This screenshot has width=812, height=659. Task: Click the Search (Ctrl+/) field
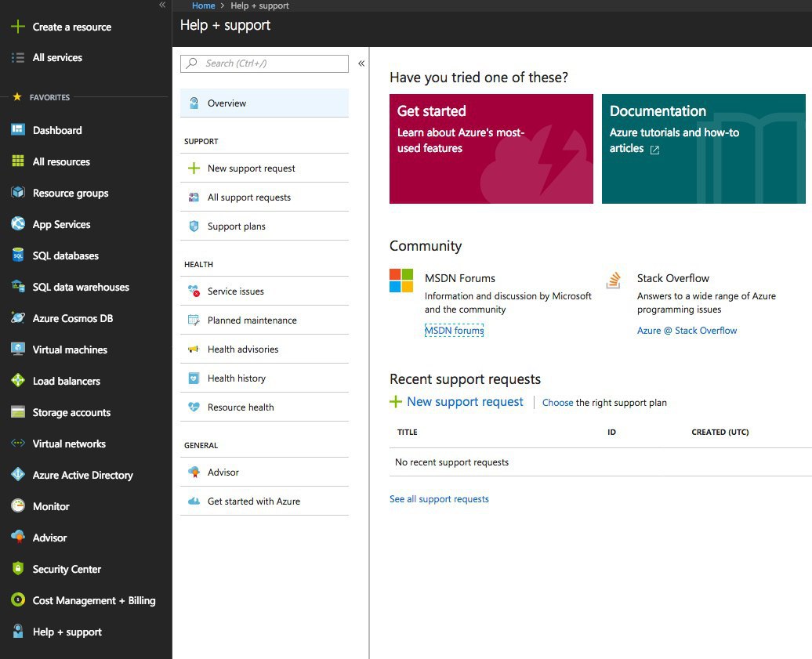coord(264,63)
